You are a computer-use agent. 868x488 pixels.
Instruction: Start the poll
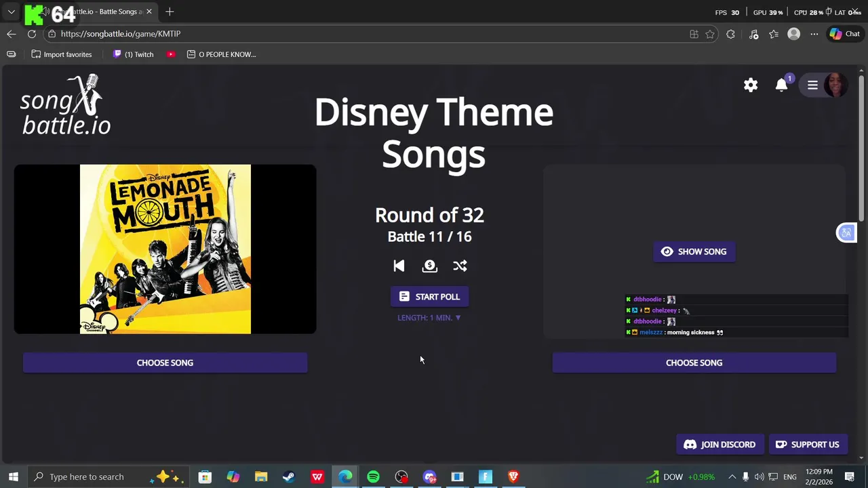[x=429, y=297]
